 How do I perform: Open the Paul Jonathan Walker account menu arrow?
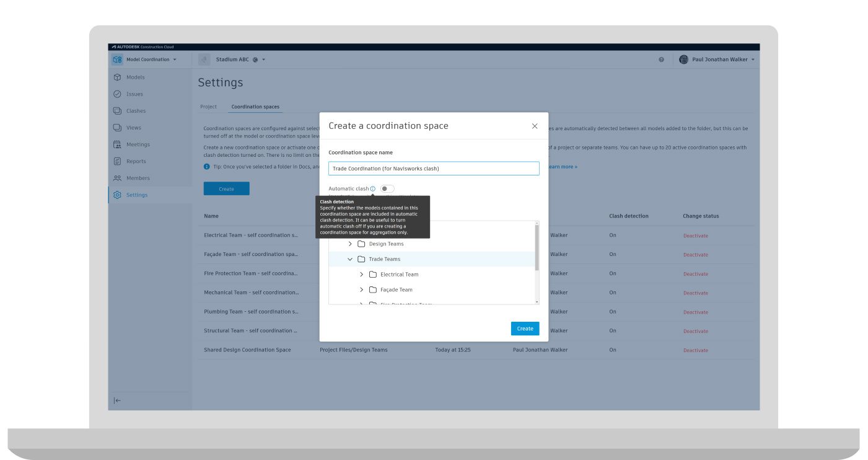click(x=753, y=60)
